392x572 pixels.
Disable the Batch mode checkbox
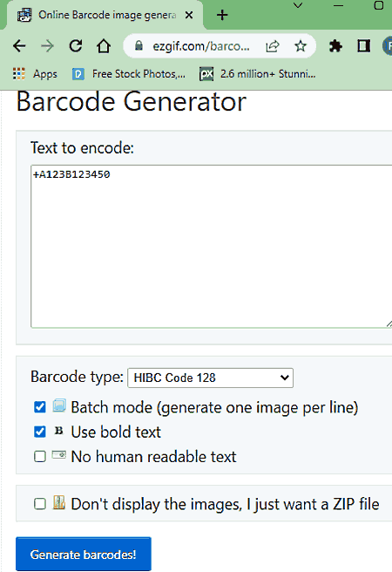pyautogui.click(x=40, y=407)
